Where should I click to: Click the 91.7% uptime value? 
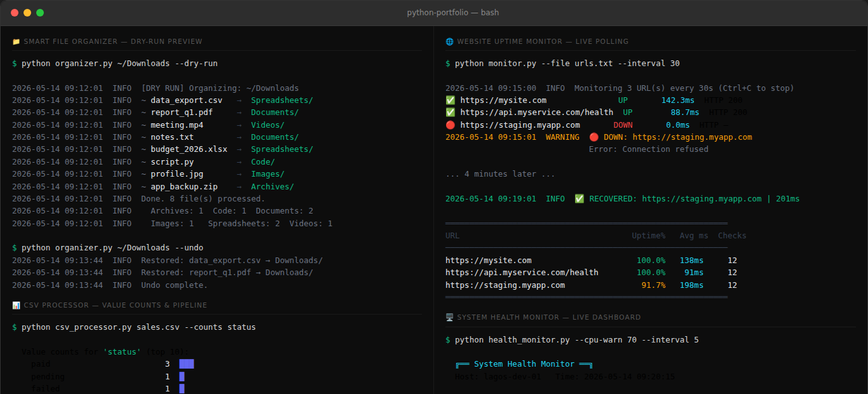pyautogui.click(x=654, y=285)
